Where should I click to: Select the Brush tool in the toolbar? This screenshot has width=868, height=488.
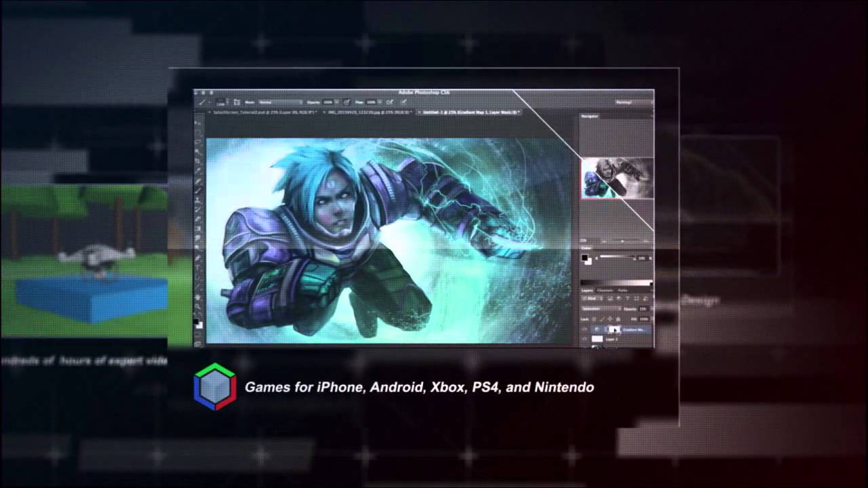[x=197, y=190]
